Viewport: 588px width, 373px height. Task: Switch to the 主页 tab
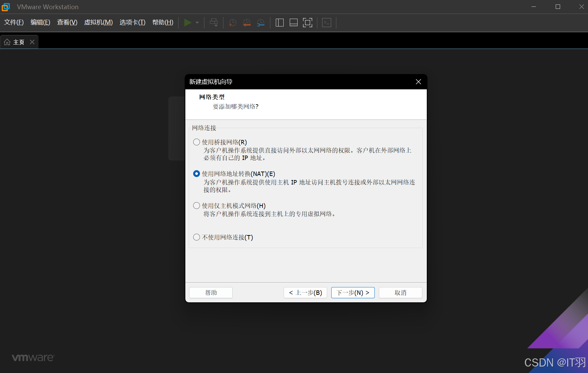(19, 42)
